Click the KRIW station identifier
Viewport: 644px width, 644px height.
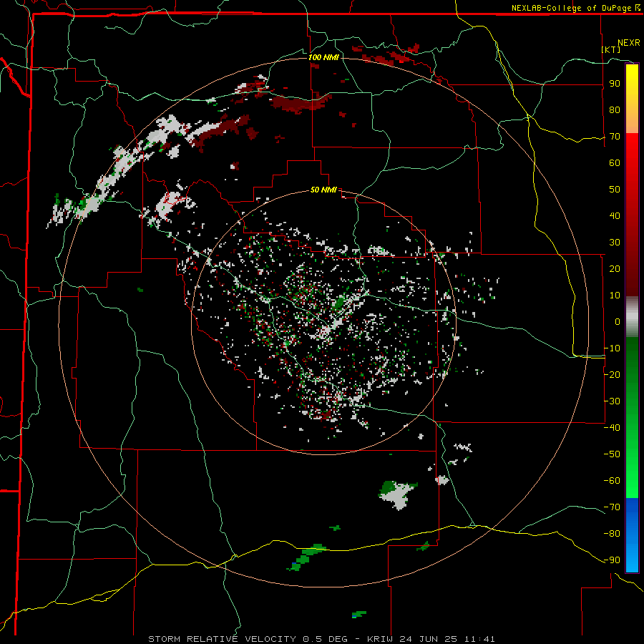coord(379,639)
